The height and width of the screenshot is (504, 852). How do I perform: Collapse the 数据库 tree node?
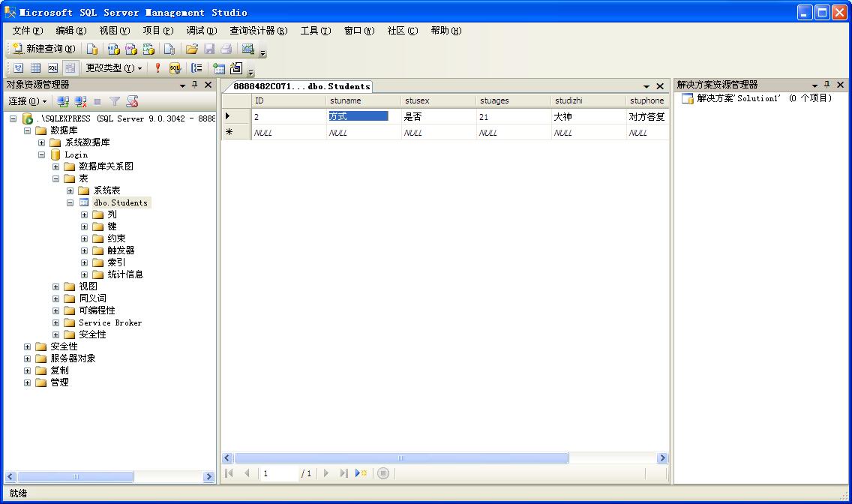(27, 130)
